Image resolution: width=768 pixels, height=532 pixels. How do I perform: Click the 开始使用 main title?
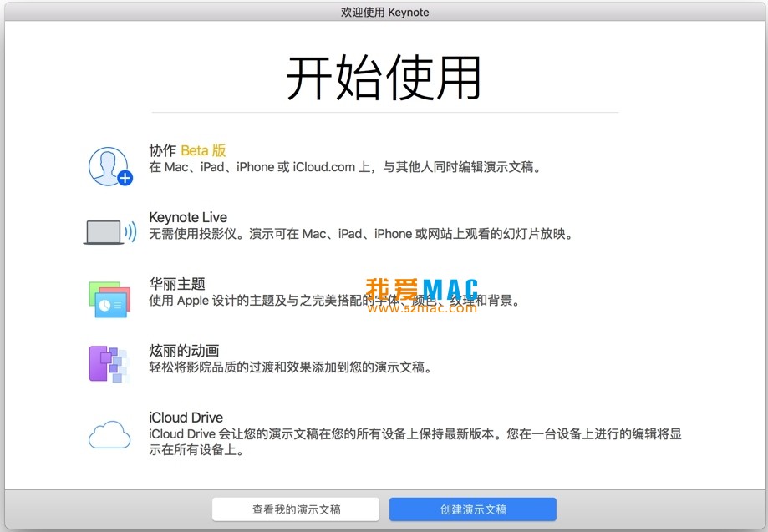(x=384, y=78)
